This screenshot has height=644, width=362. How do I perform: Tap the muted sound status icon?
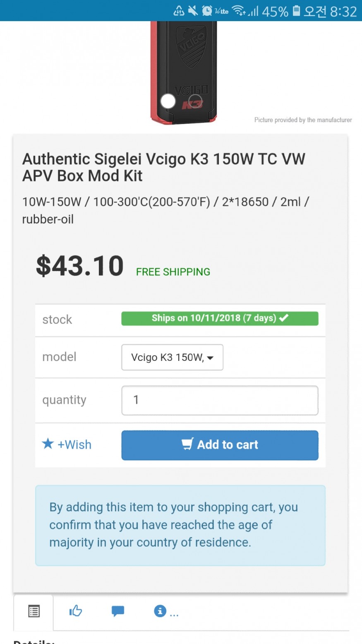(193, 11)
